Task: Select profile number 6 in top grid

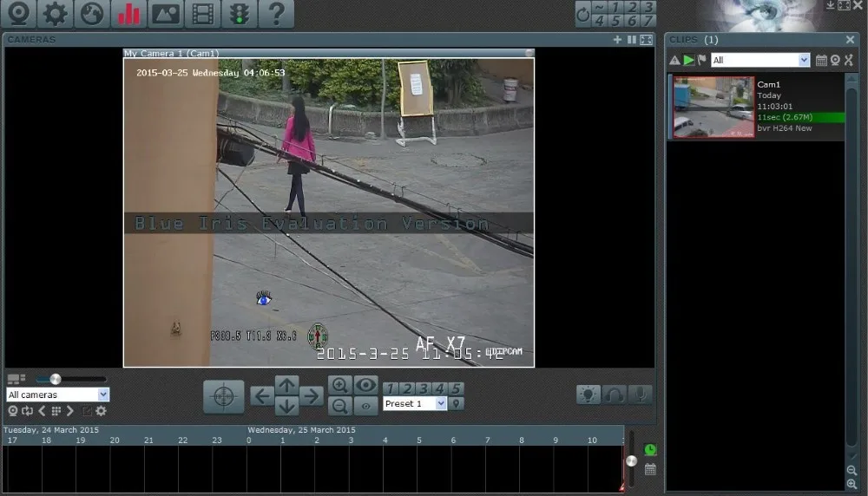Action: (632, 21)
